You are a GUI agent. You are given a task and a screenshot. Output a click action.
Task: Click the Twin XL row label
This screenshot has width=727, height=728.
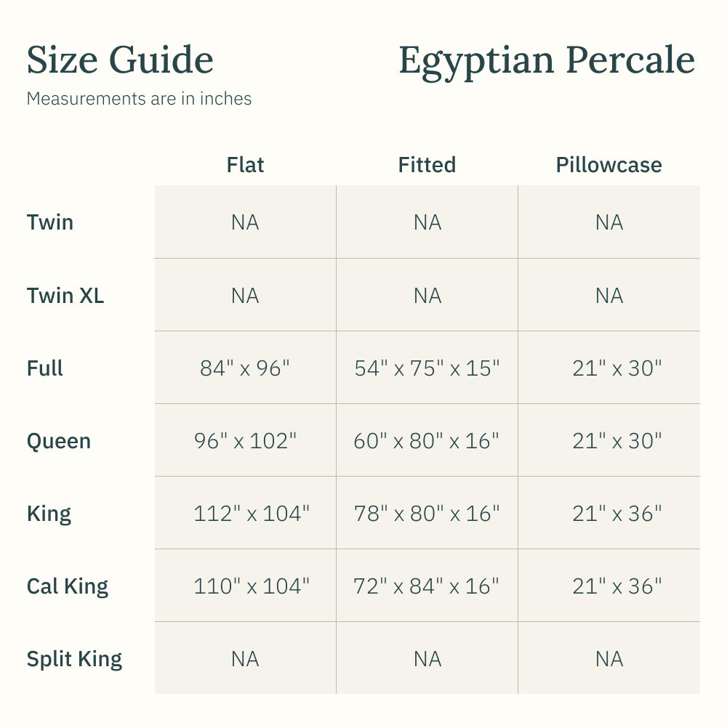click(x=65, y=296)
